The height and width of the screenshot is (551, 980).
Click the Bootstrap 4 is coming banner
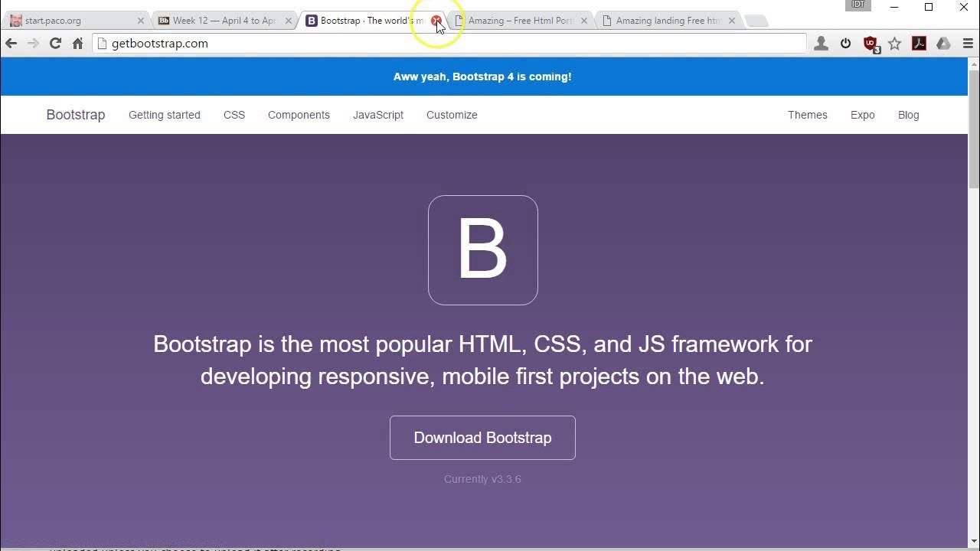coord(482,77)
